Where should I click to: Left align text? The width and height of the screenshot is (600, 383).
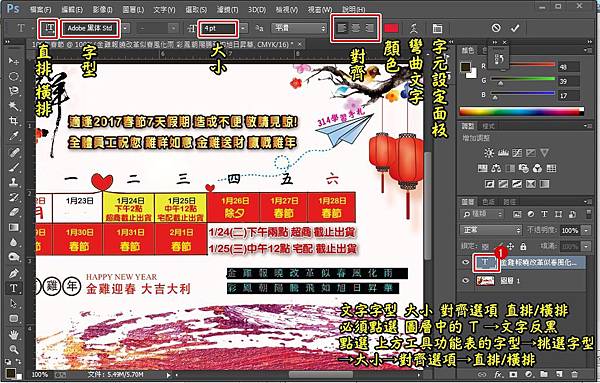pos(342,28)
